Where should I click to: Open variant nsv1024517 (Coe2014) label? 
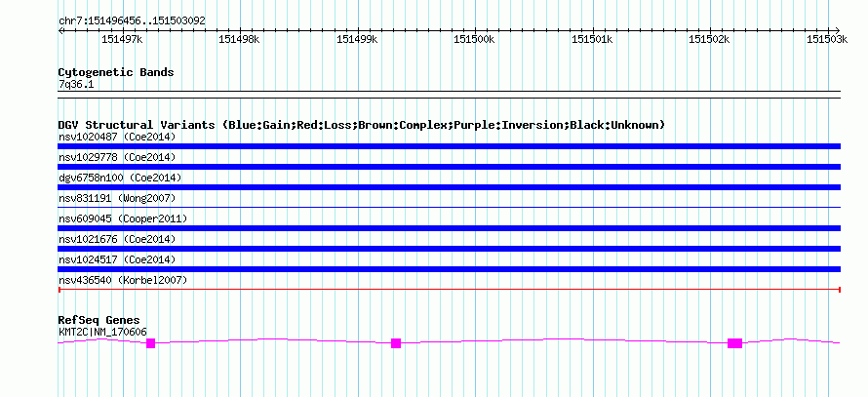coord(117,259)
